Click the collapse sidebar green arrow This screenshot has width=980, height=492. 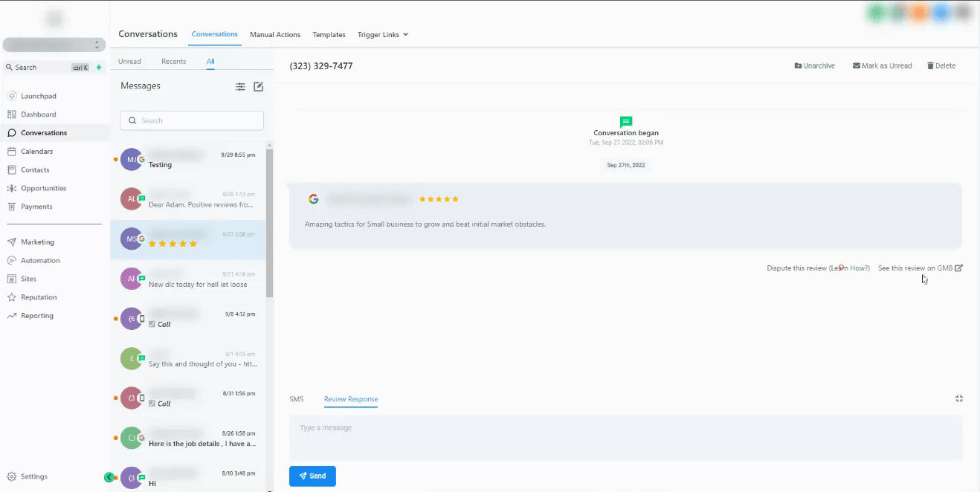point(109,477)
